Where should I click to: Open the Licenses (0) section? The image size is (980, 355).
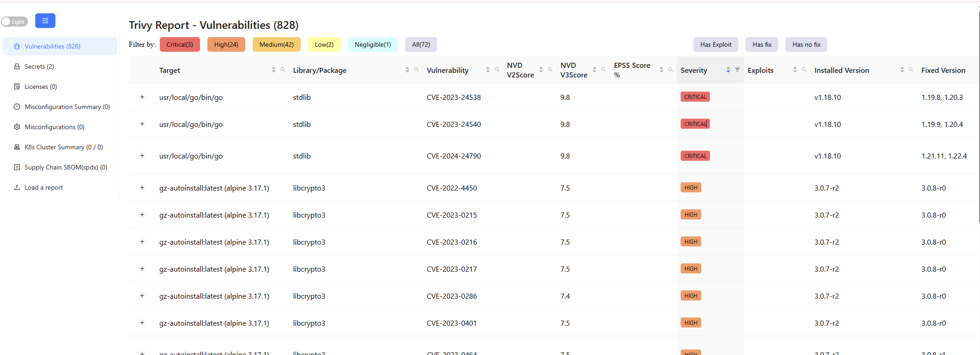click(41, 87)
